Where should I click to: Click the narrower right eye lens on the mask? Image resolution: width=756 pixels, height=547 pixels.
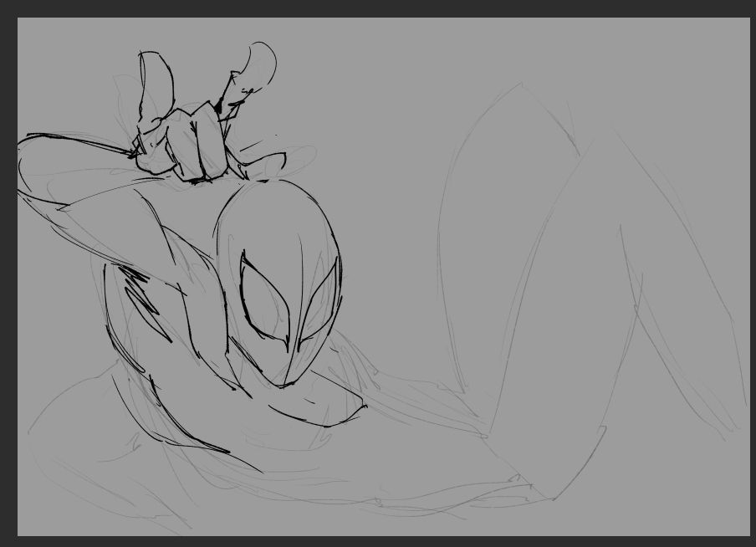[x=318, y=306]
